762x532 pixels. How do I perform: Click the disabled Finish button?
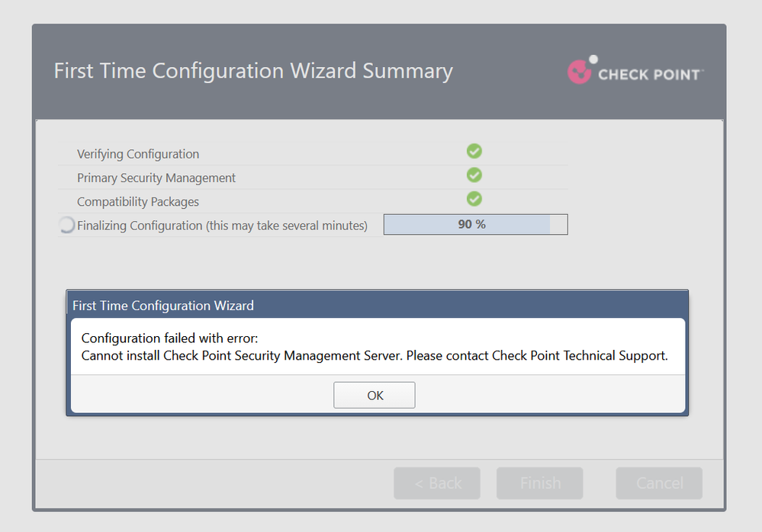pos(539,483)
